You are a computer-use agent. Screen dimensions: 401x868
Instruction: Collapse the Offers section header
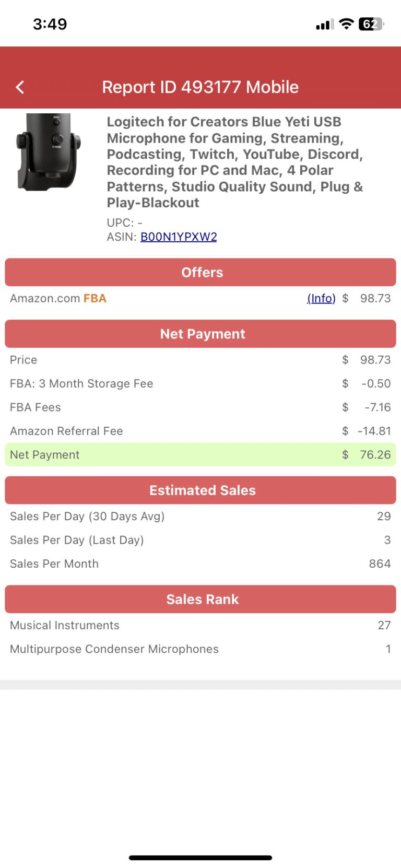(x=200, y=272)
